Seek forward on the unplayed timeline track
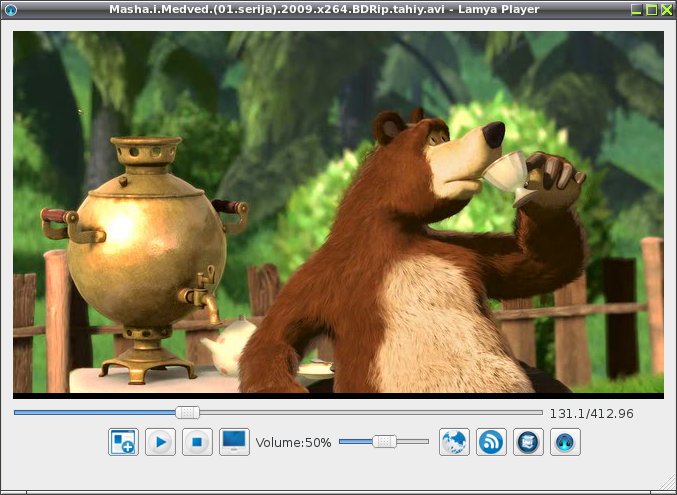Screen dimensions: 677x495 point(370,412)
